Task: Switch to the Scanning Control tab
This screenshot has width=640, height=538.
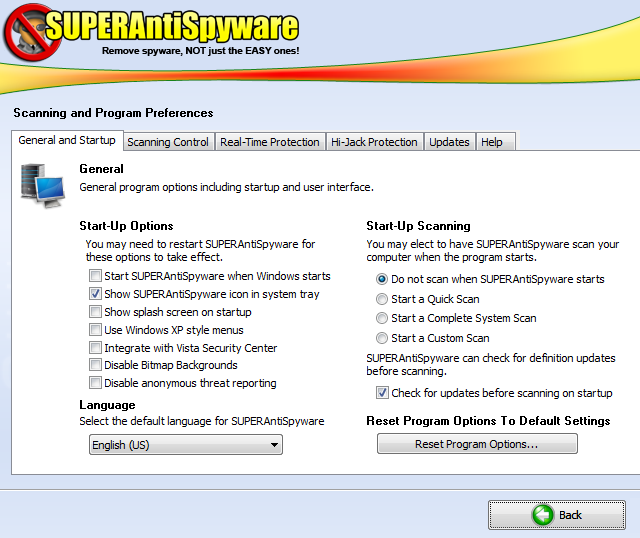Action: click(168, 142)
